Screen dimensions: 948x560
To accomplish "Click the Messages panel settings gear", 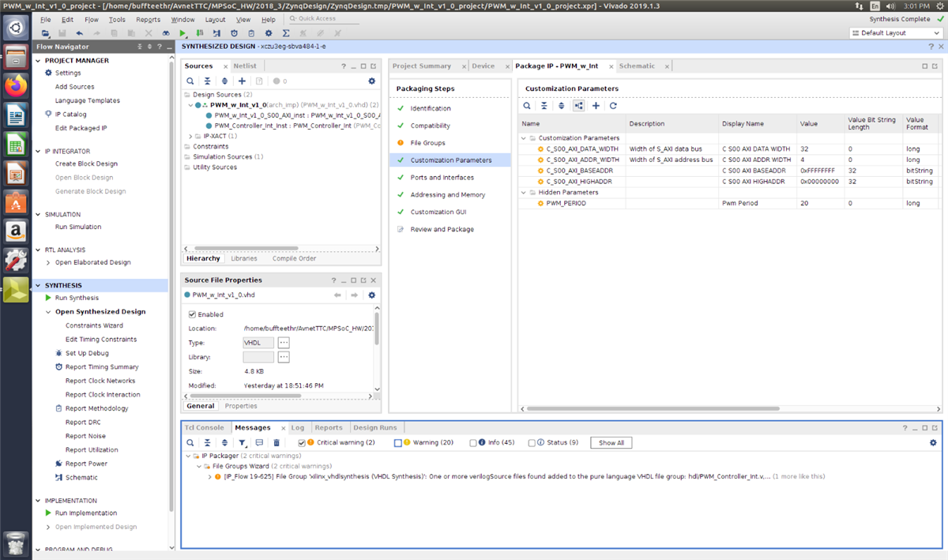I will pyautogui.click(x=933, y=443).
